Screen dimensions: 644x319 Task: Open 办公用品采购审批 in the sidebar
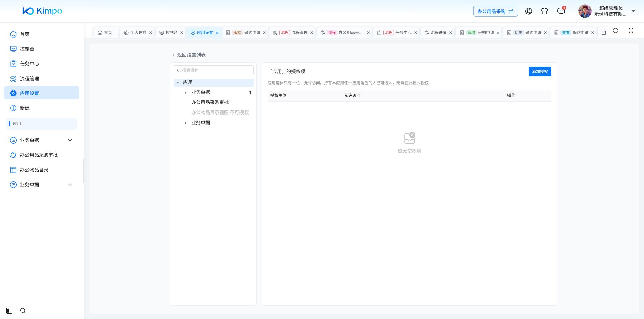(x=42, y=155)
